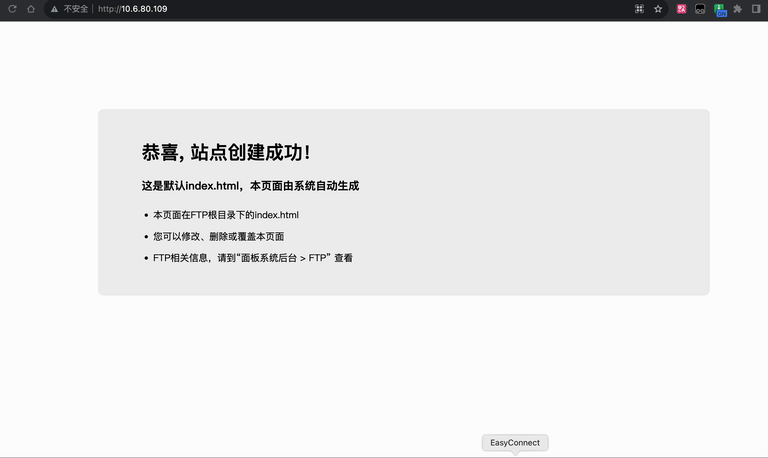
Task: Click the line FTP相关信息 请到面板系统后台
Action: [x=253, y=258]
